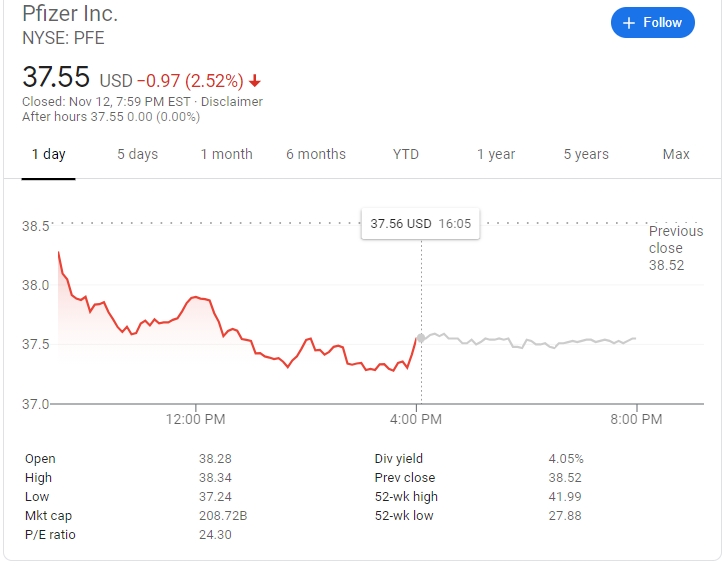The height and width of the screenshot is (567, 724).
Task: Click the Mkt cap value 208.72B
Action: click(x=223, y=516)
